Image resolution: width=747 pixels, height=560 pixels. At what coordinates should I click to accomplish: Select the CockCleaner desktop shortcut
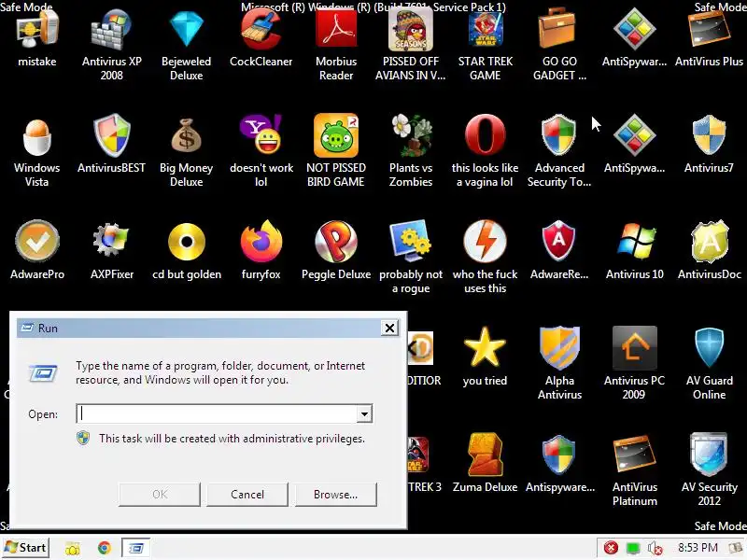tap(261, 30)
